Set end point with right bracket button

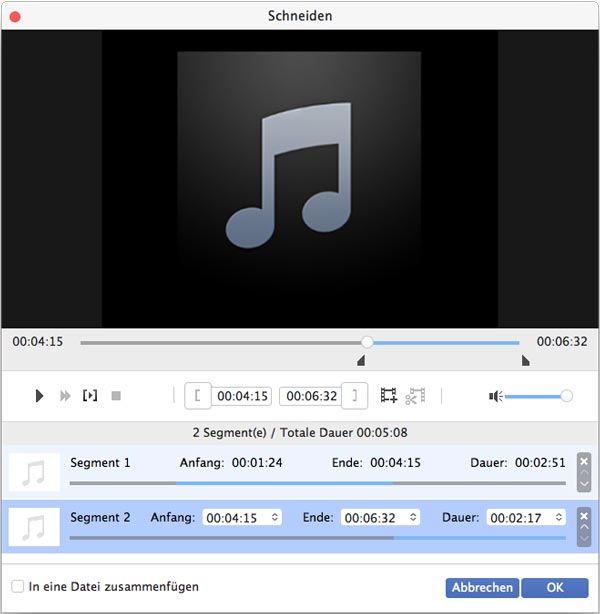[354, 395]
